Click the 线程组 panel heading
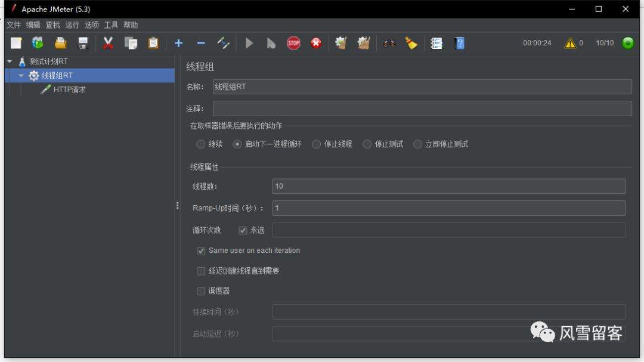The width and height of the screenshot is (644, 362). [x=200, y=67]
